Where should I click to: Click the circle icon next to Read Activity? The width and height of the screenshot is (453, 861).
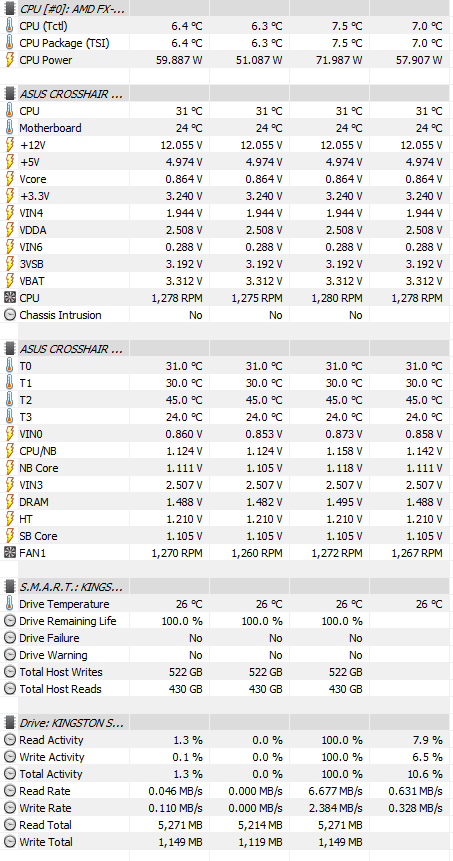tap(9, 740)
